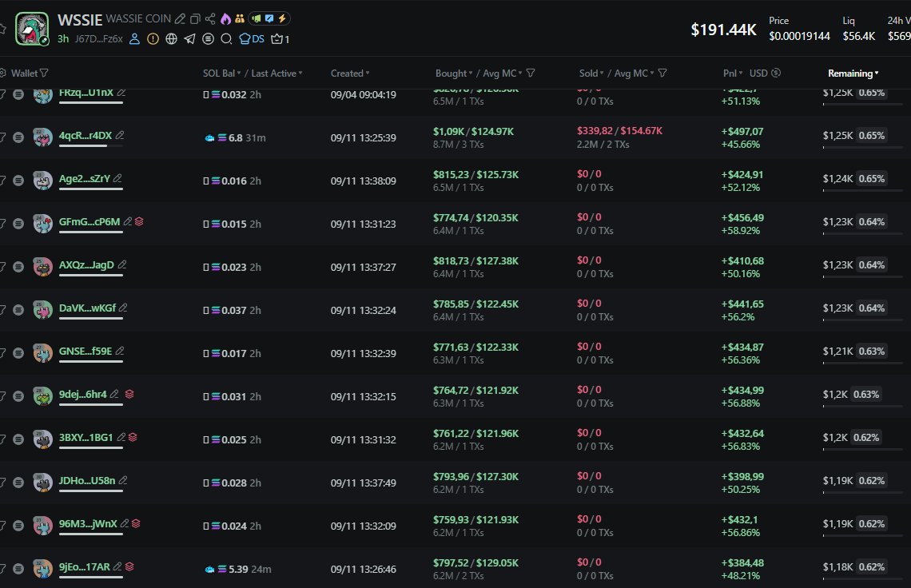Click red stack icon beside GFmG...cP6M
Screen dimensions: 911x588
pyautogui.click(x=139, y=221)
